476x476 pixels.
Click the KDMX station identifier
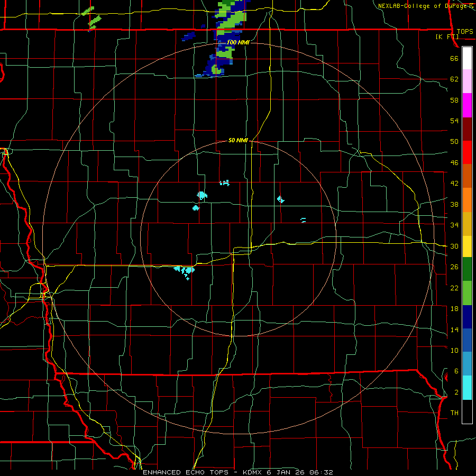pyautogui.click(x=253, y=472)
